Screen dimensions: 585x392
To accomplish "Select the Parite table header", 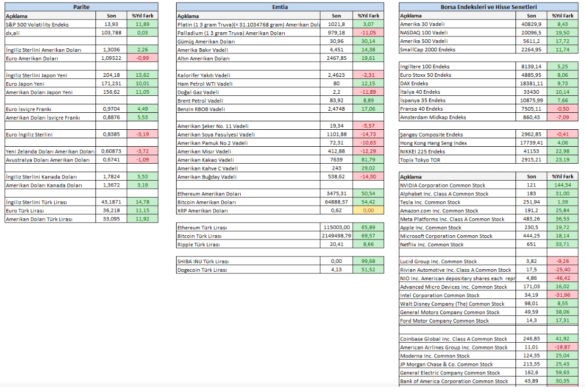I will 81,7.
